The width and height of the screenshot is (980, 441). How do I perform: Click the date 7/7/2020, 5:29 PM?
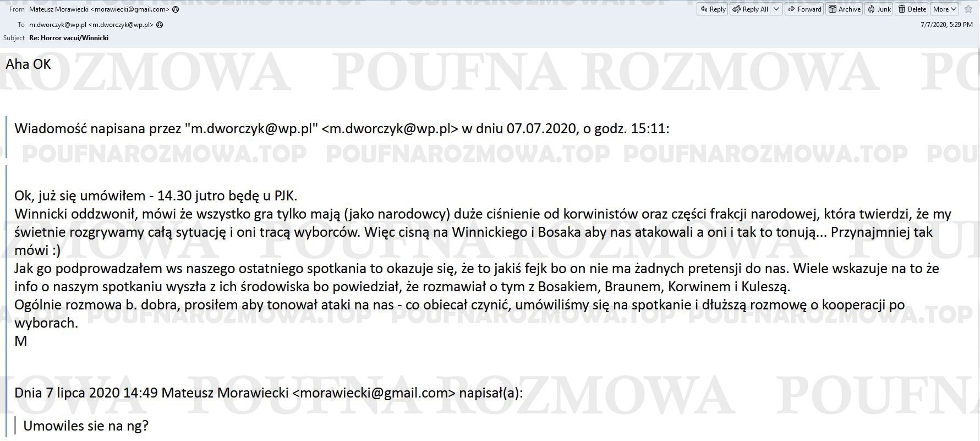946,25
